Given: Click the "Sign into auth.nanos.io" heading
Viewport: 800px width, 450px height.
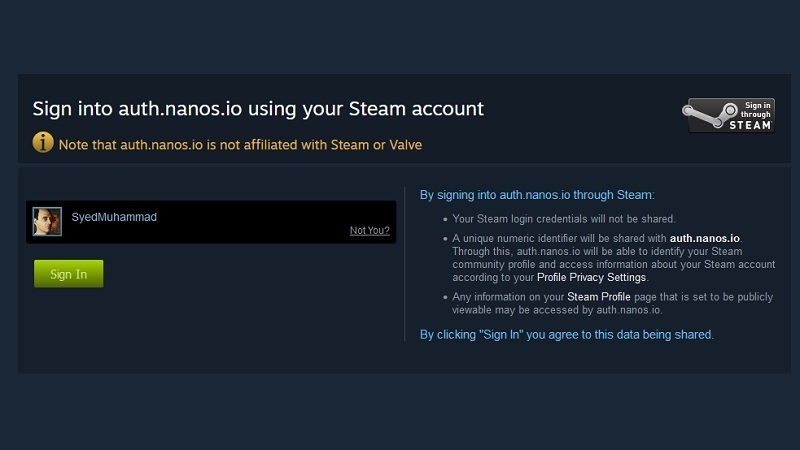Looking at the screenshot, I should [x=258, y=108].
